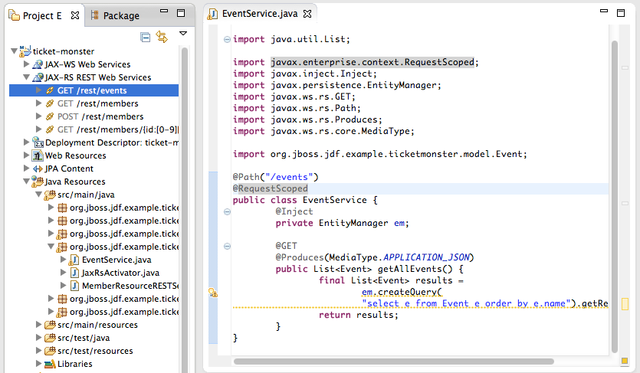Click the yellow warning marker in overview ruler
The height and width of the screenshot is (373, 640).
coord(625,304)
